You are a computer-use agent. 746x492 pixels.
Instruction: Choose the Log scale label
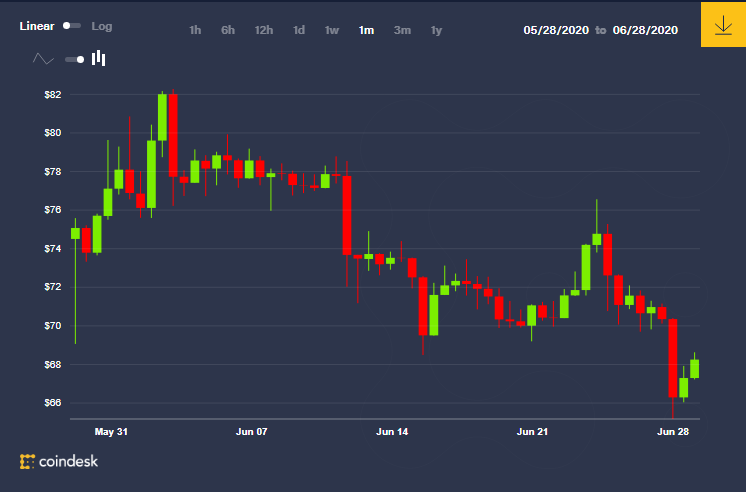tap(102, 26)
